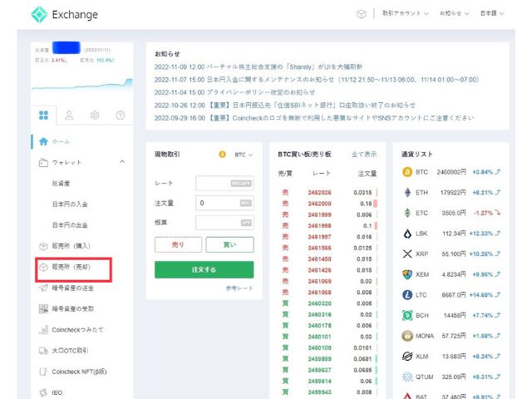
Task: Open the 日本語 language dropdown
Action: (x=491, y=13)
